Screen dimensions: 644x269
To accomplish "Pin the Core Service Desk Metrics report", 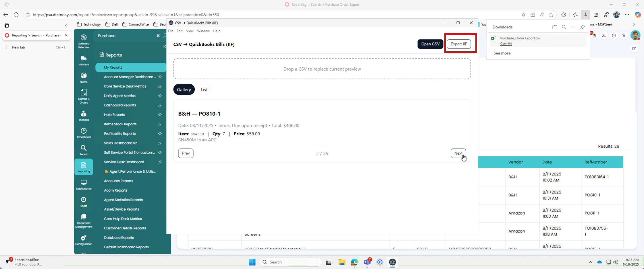I will pos(160,86).
